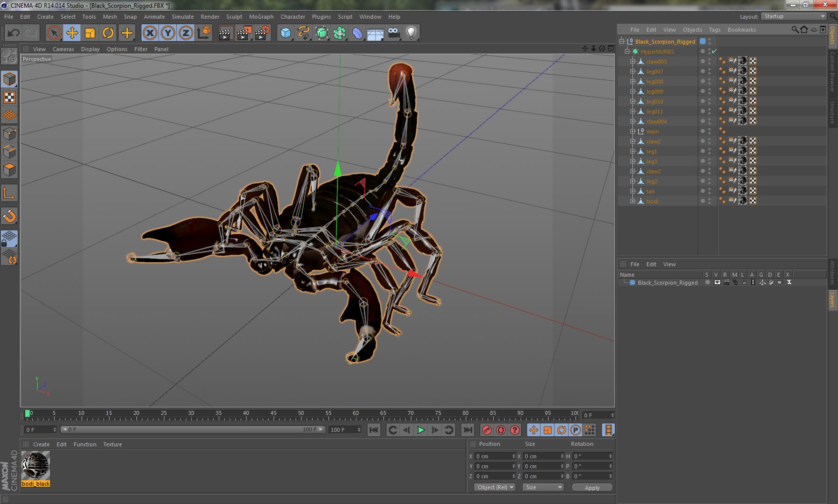Play the animation forward
This screenshot has width=838, height=504.
coord(421,430)
